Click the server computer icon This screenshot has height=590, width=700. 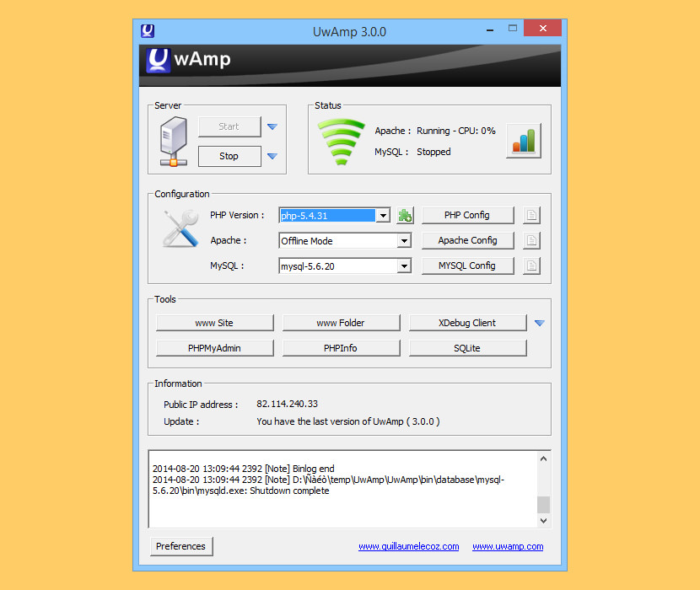173,141
